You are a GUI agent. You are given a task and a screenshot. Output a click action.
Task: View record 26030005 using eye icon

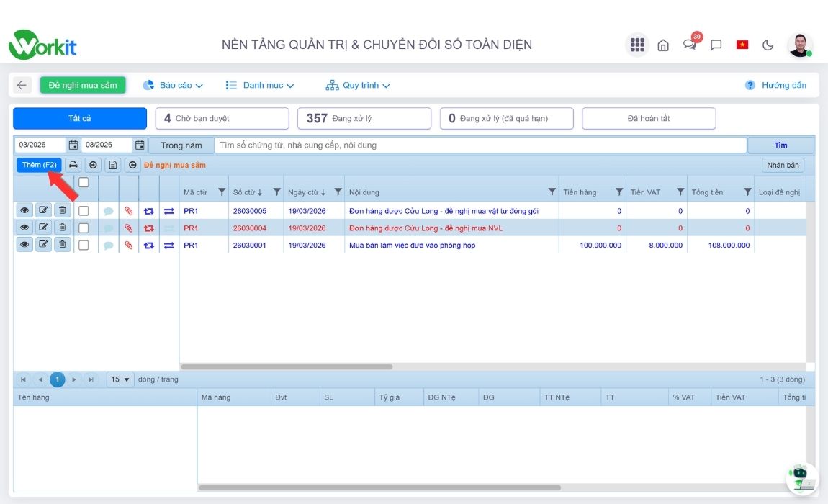[x=24, y=210]
